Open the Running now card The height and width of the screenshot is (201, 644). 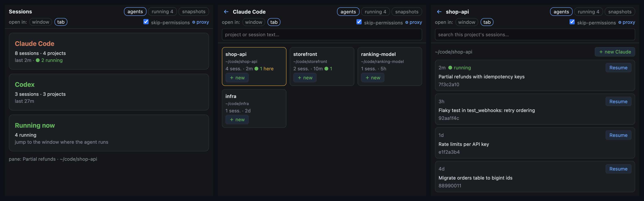click(x=109, y=133)
